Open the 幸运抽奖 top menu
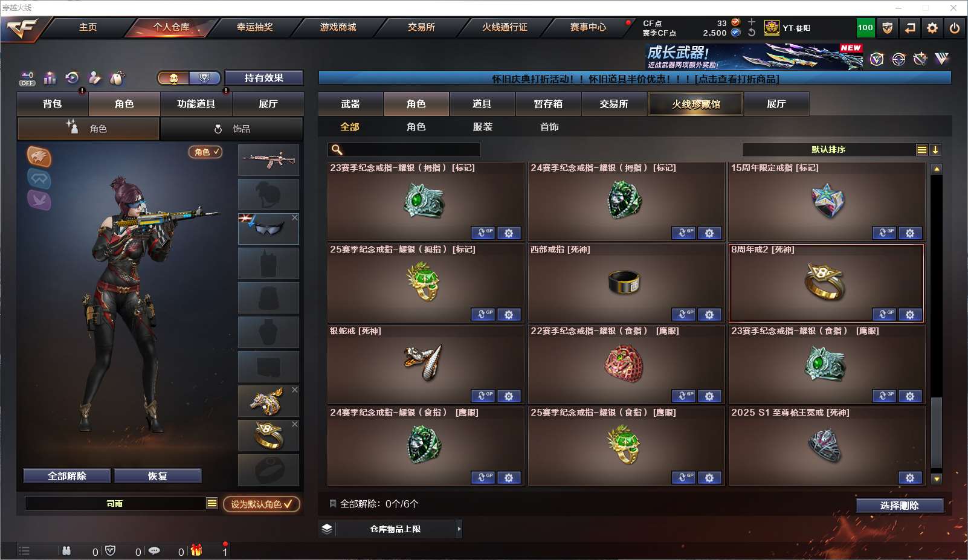Image resolution: width=968 pixels, height=560 pixels. (x=254, y=27)
